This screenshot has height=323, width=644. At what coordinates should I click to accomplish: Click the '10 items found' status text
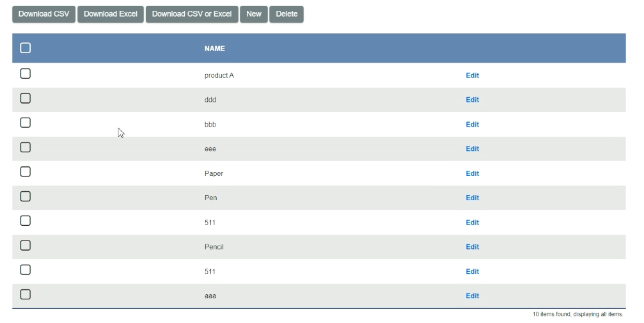577,314
